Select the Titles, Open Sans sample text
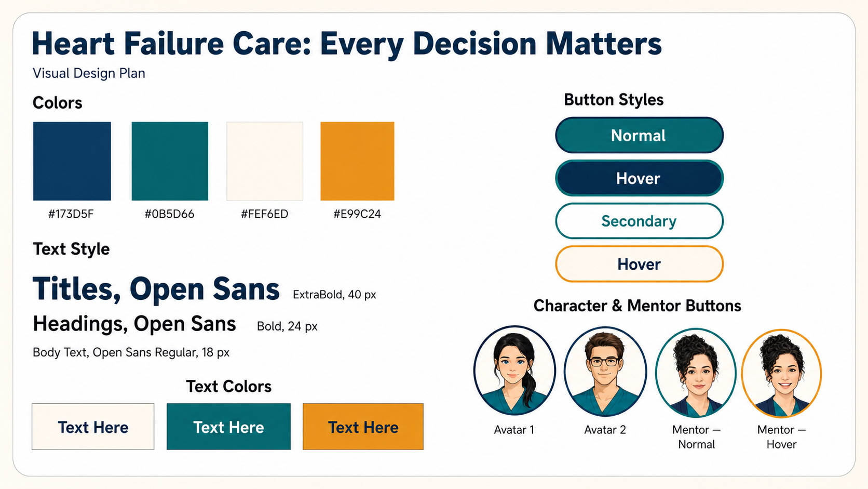 [x=156, y=289]
